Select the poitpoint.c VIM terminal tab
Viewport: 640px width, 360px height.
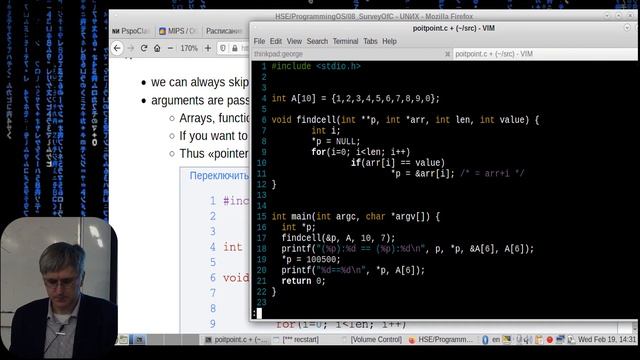(545, 54)
